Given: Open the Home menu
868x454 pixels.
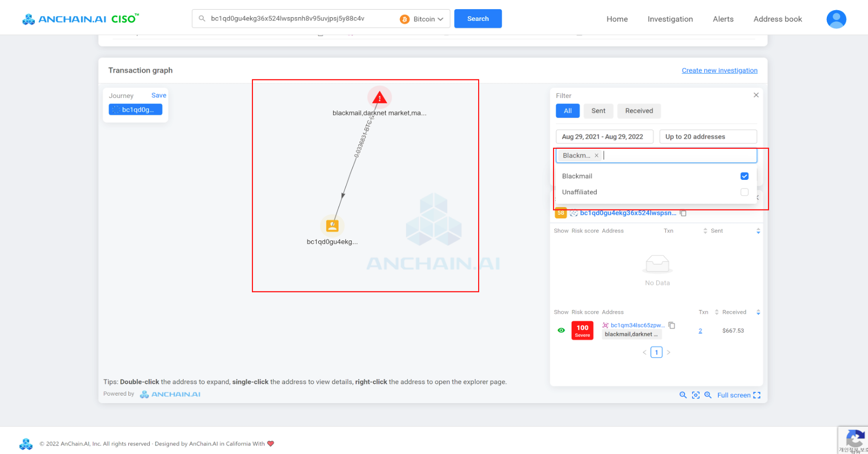Looking at the screenshot, I should pyautogui.click(x=617, y=19).
